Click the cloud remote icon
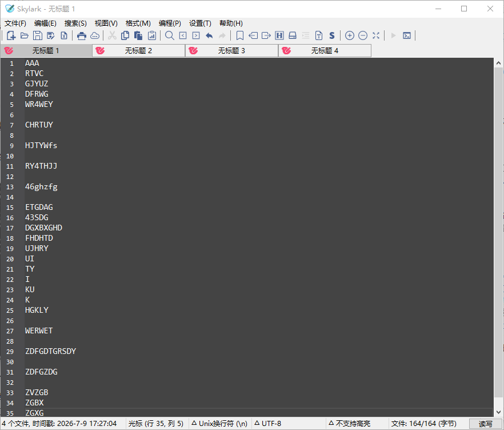 [x=95, y=35]
